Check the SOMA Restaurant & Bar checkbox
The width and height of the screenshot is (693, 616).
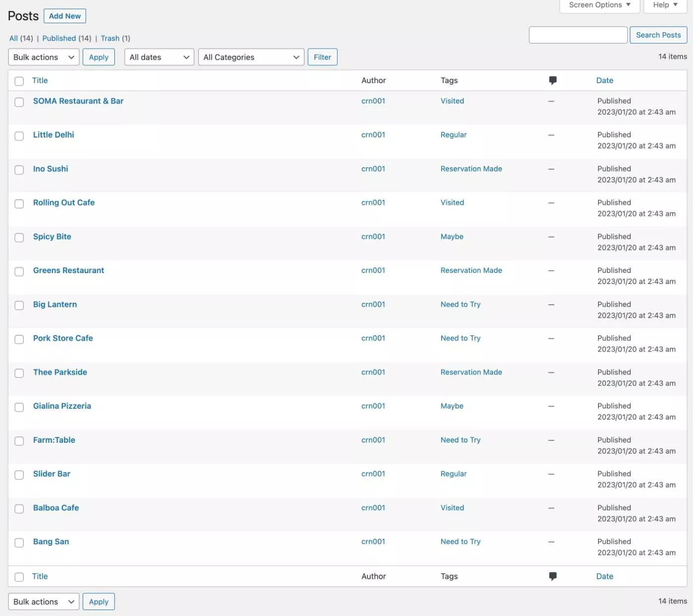tap(19, 102)
